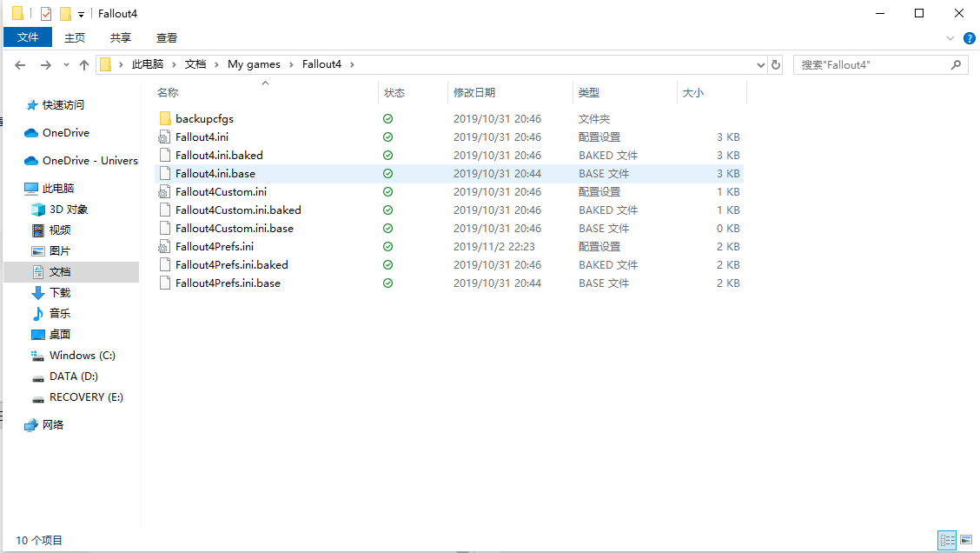Sort by the 大小 column header
This screenshot has height=553, width=980.
tap(693, 92)
